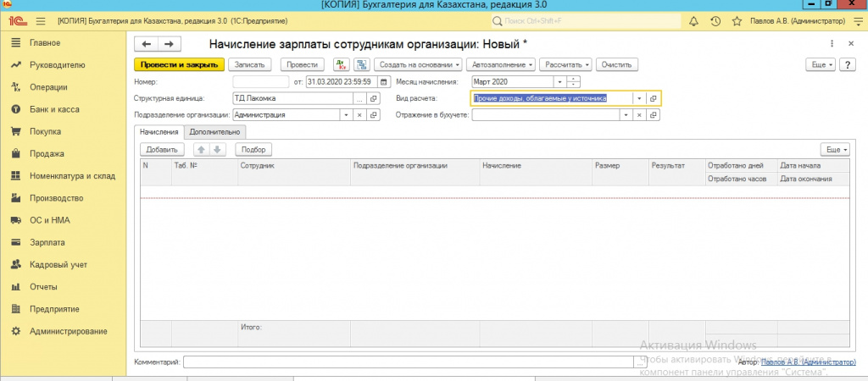Move the row up in table

pos(202,149)
